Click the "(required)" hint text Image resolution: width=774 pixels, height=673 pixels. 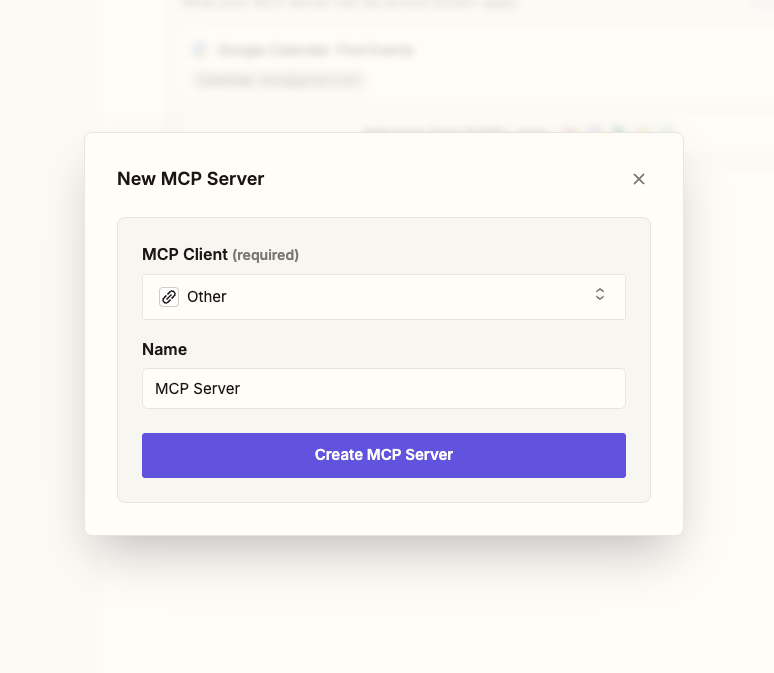coord(265,255)
